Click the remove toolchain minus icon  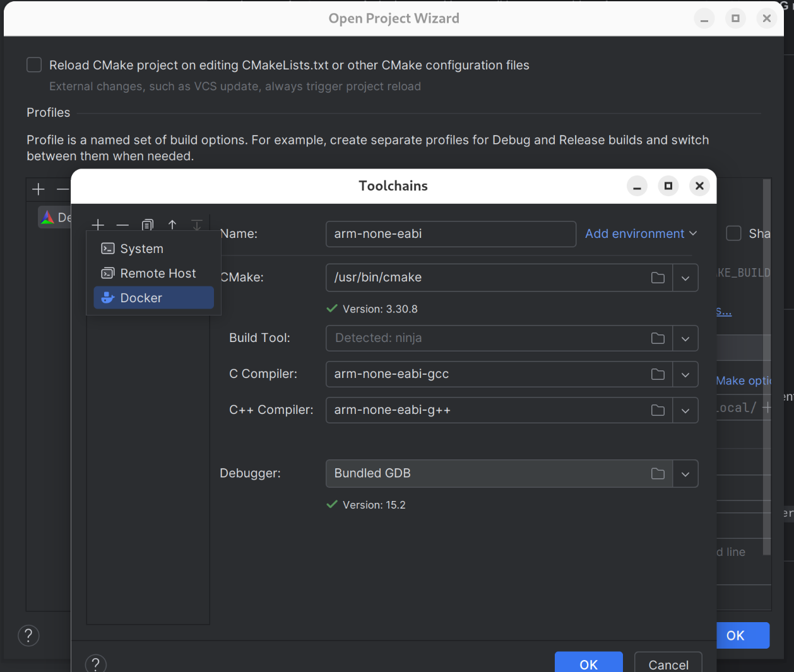point(122,225)
